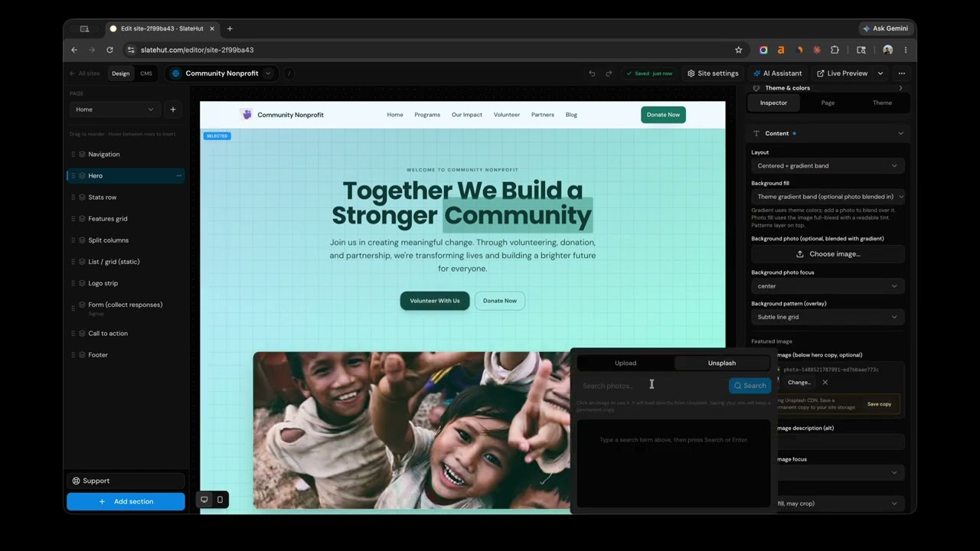Switch to the Theme tab
This screenshot has width=980, height=551.
[882, 103]
